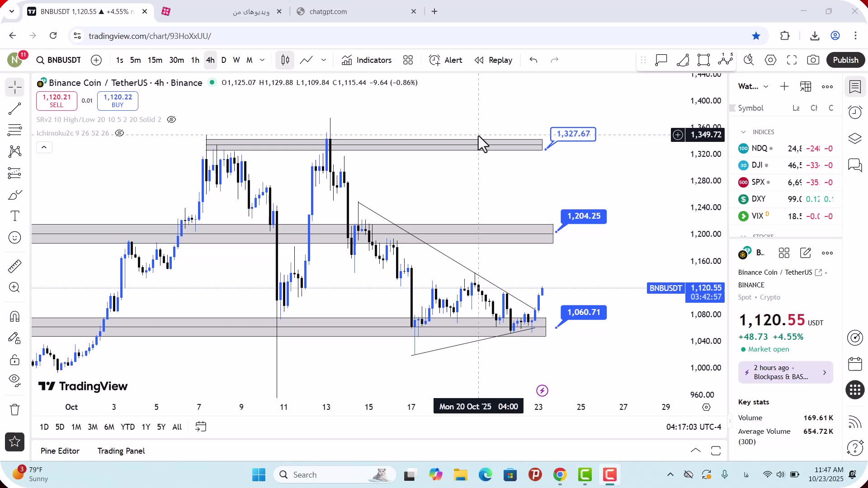Open indicator templates grid
Viewport: 868px width, 488px height.
pyautogui.click(x=408, y=60)
